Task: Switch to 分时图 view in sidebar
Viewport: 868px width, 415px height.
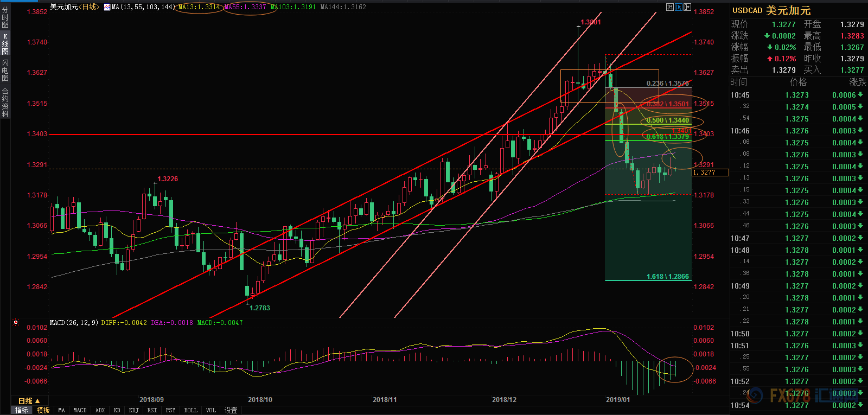Action: pos(5,17)
